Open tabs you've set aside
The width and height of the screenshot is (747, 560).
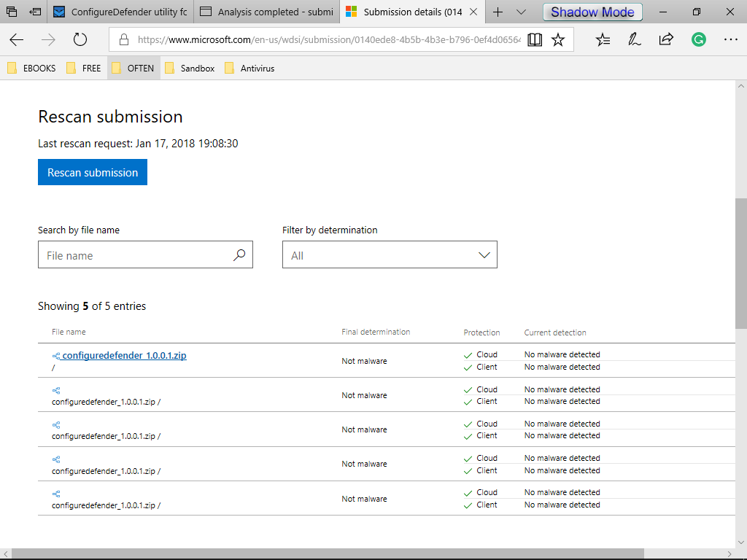point(12,12)
